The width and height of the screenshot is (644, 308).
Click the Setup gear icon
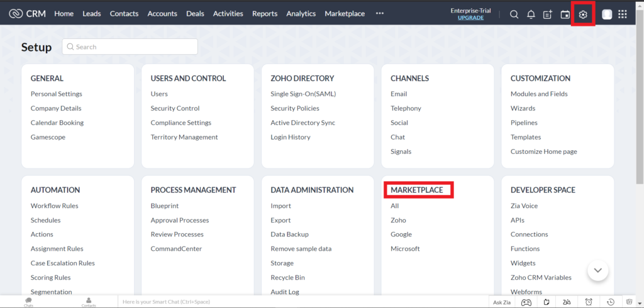point(583,14)
